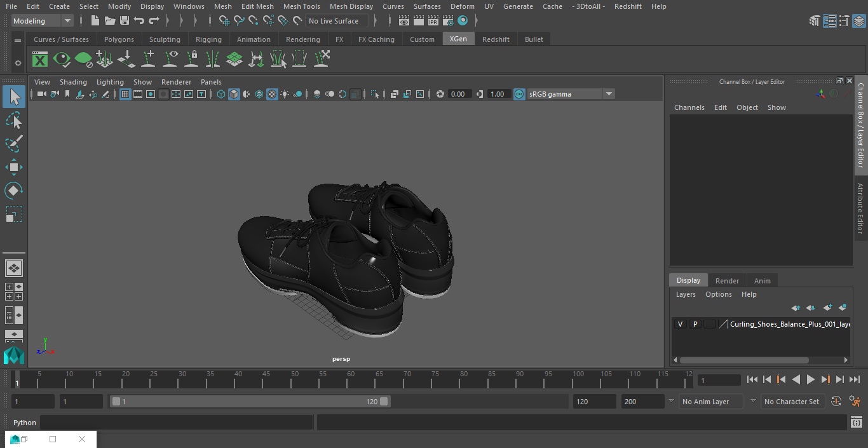Open the shelf tab options menu
Viewport: 868px width, 448px height.
click(x=18, y=40)
